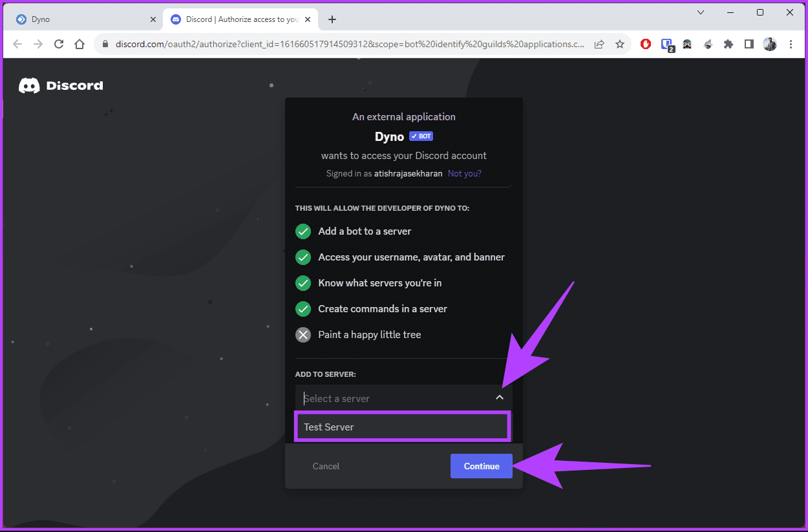808x532 pixels.
Task: Open the tab search dropdown
Action: [701, 12]
